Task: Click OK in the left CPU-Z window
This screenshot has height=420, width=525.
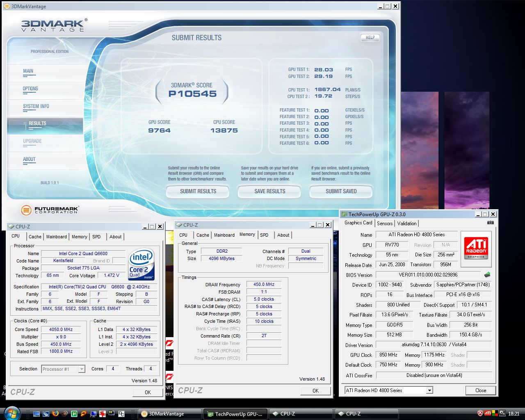Action: 148,392
